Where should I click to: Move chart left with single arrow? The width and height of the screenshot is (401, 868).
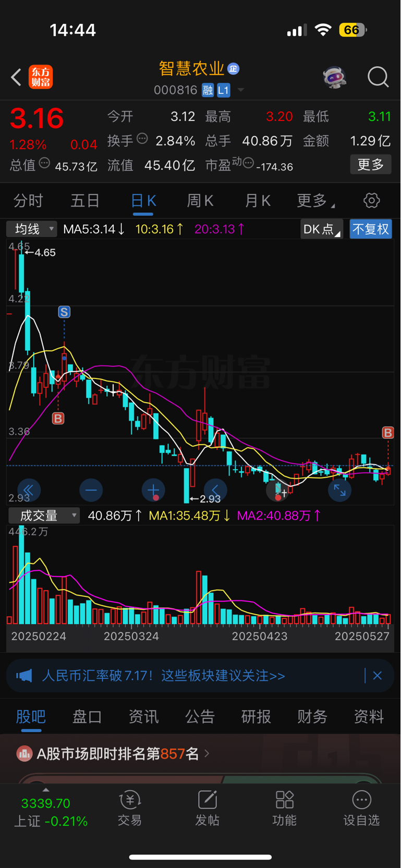pos(215,490)
